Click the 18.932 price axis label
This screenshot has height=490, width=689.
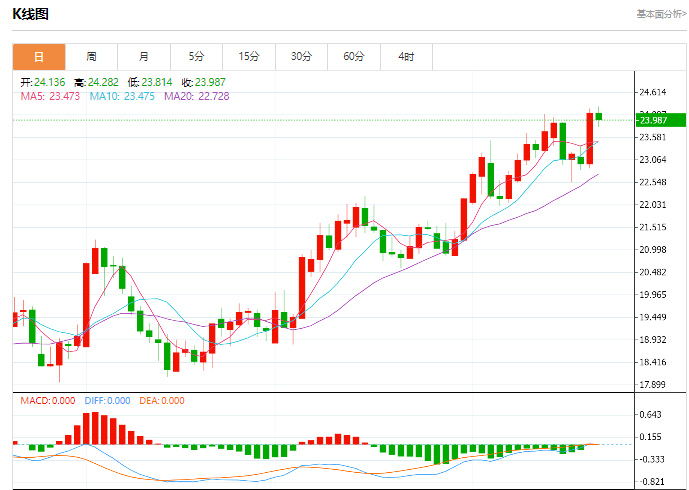tap(653, 340)
